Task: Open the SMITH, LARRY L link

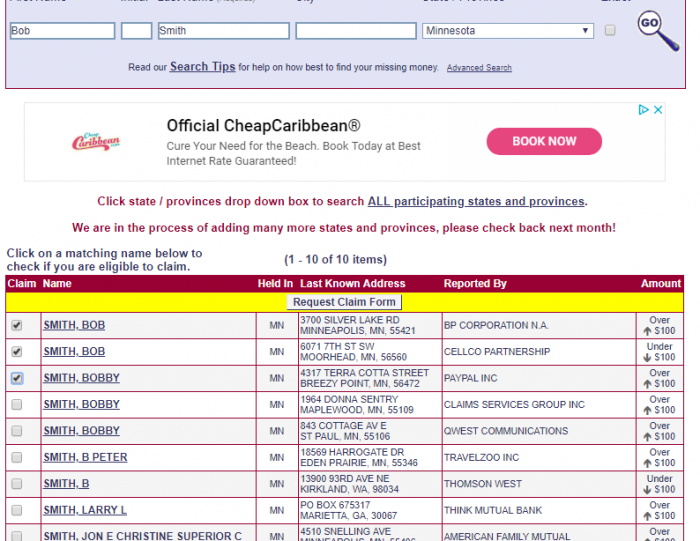Action: click(x=85, y=510)
